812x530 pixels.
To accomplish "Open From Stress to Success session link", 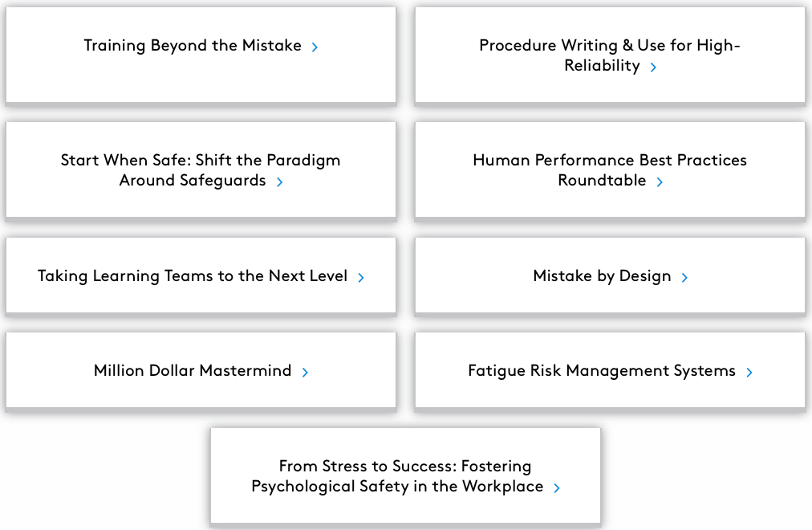I will click(404, 467).
